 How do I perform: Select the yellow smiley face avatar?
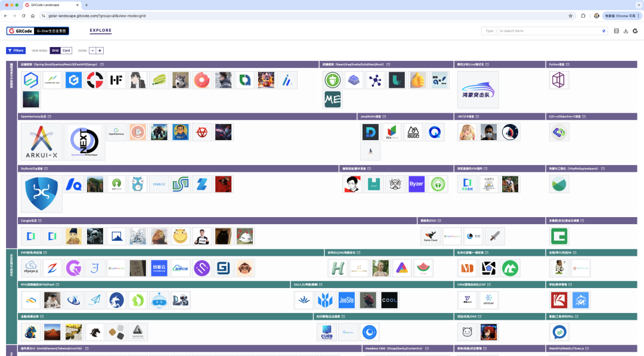click(x=180, y=236)
